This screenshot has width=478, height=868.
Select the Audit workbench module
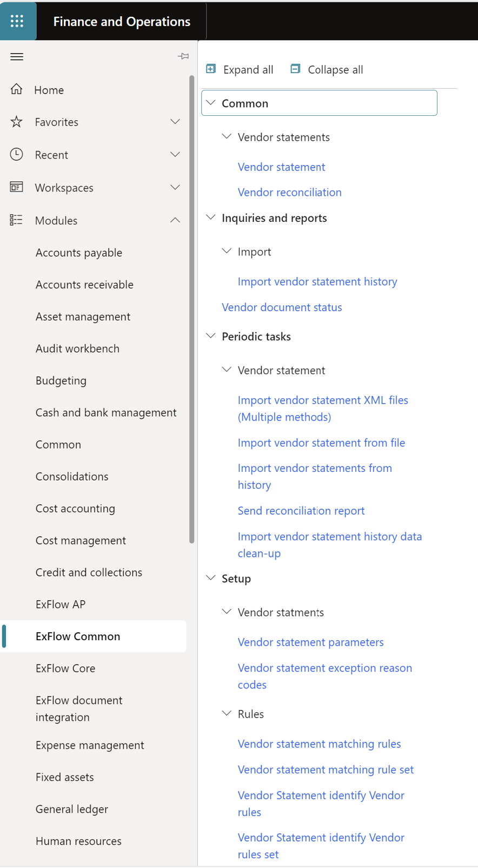coord(77,348)
